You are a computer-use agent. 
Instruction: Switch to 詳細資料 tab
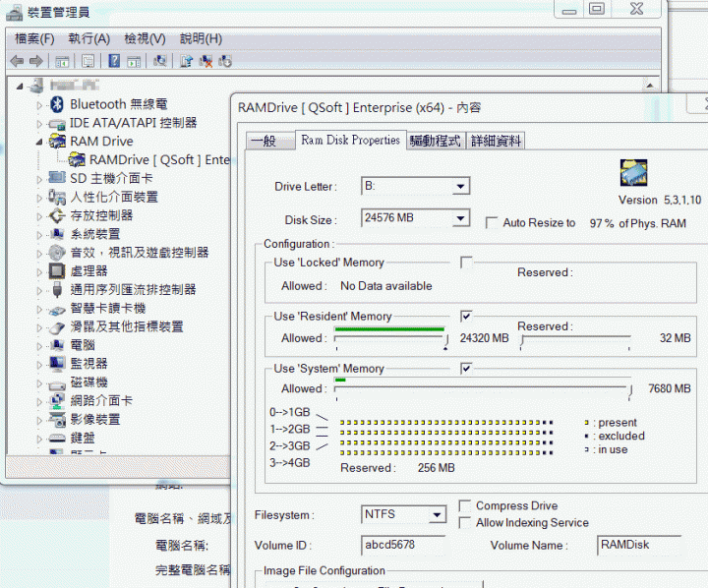point(496,141)
